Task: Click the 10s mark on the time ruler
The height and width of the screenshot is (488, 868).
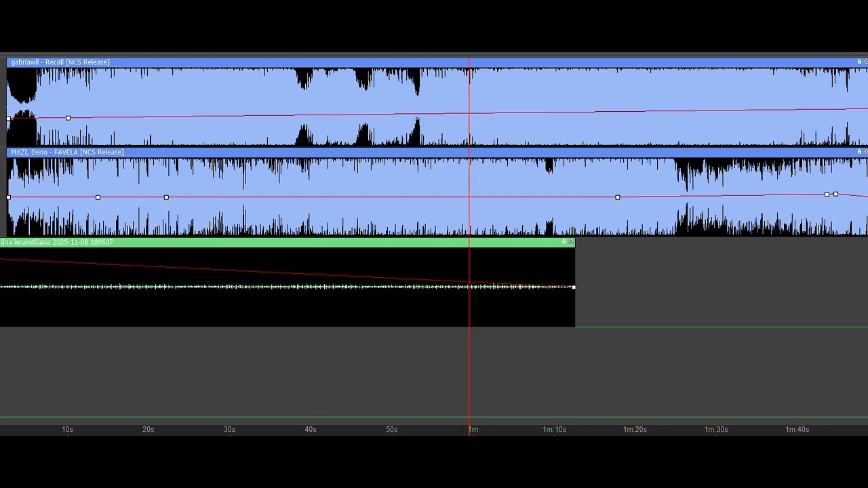Action: pyautogui.click(x=67, y=429)
